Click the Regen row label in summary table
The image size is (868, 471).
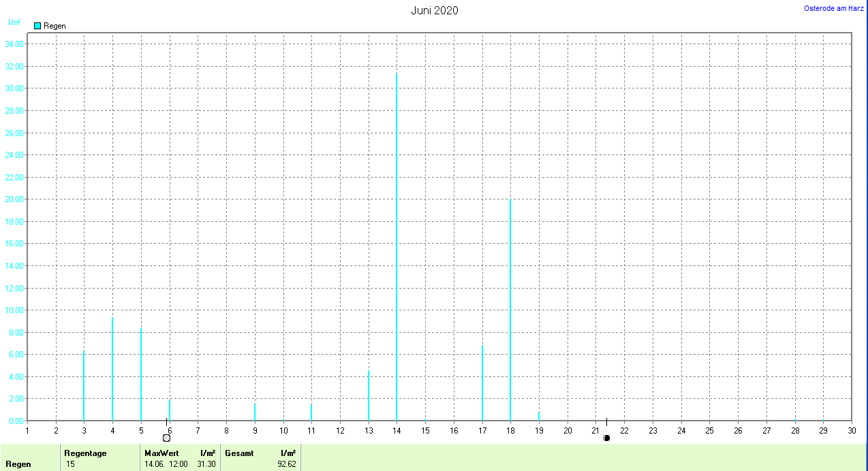point(19,464)
